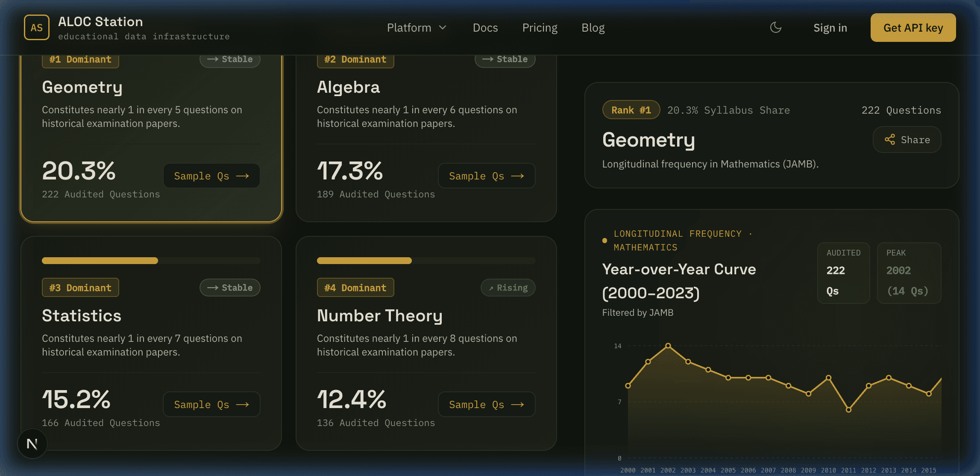Click the Filtered by JAMB text
The width and height of the screenshot is (980, 476).
click(x=638, y=313)
